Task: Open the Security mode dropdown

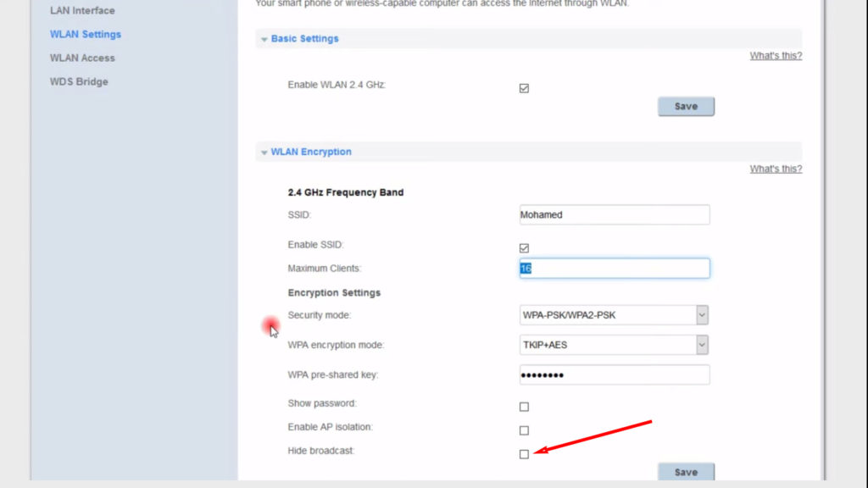Action: [x=614, y=315]
